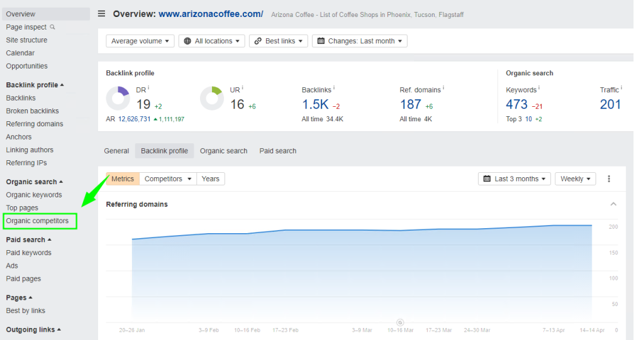Image resolution: width=644 pixels, height=340 pixels.
Task: Switch to the Paid search tab
Action: [277, 151]
